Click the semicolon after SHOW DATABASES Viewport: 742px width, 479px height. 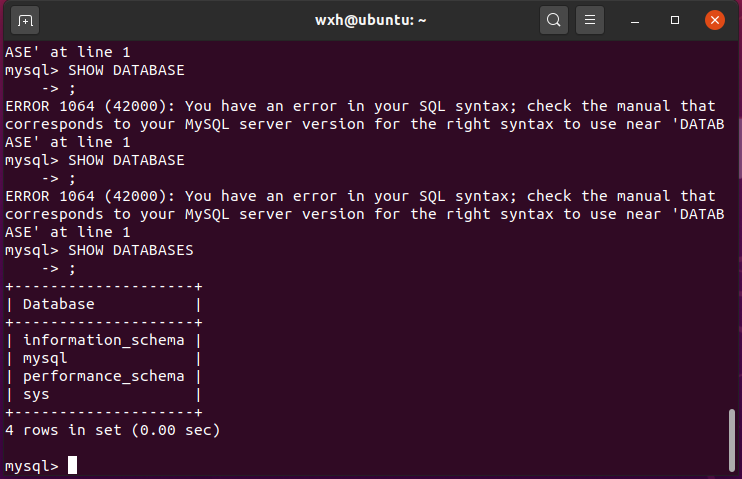coord(71,268)
